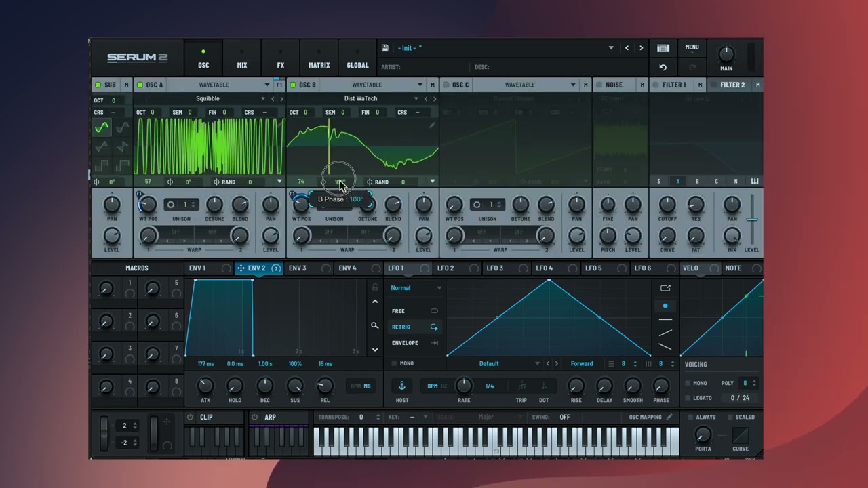Enable OSC C power switch
Viewport: 868px width, 488px height.
tap(446, 85)
